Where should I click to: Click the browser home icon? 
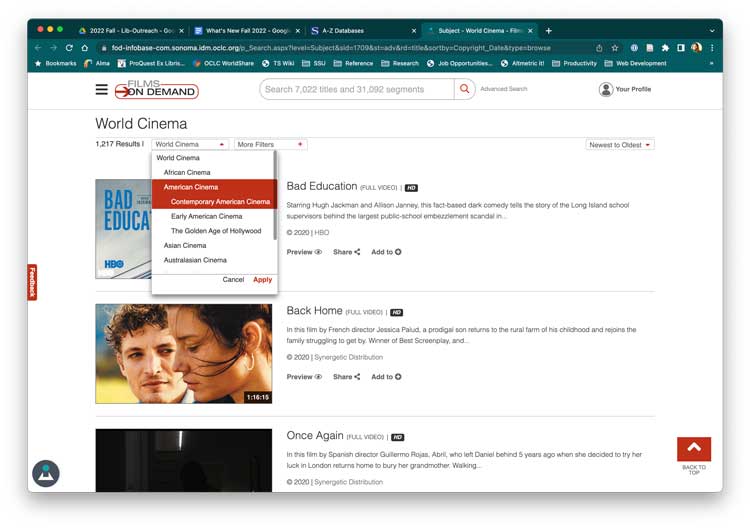(85, 48)
